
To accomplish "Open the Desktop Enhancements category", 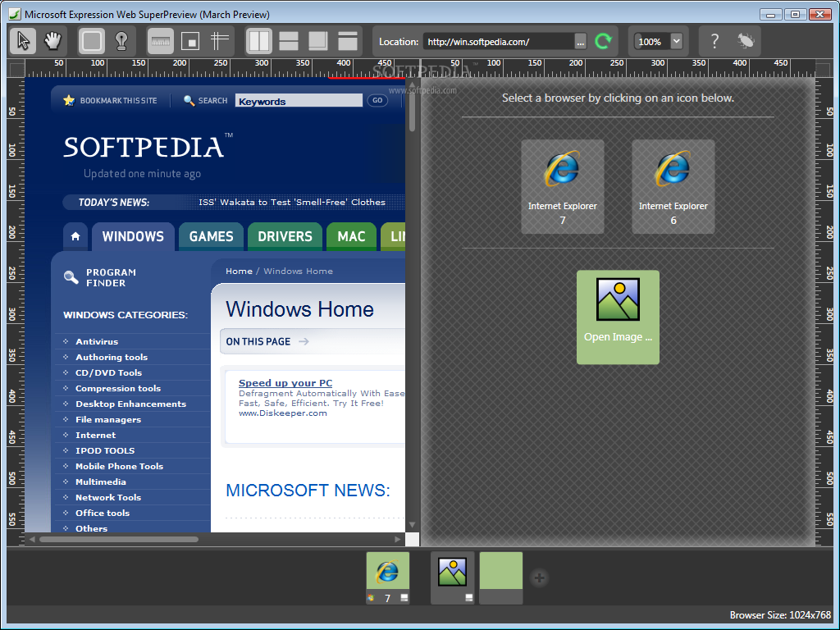I will click(x=130, y=404).
